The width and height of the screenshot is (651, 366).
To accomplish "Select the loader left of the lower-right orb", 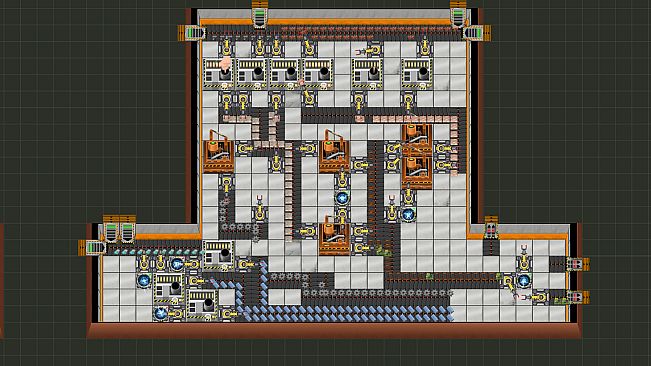I will (x=508, y=282).
